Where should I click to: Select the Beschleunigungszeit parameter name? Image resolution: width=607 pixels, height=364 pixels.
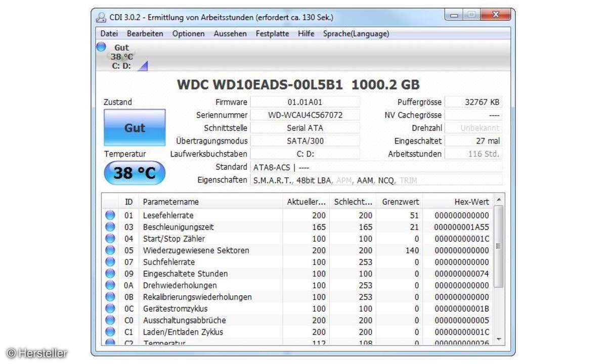click(178, 227)
